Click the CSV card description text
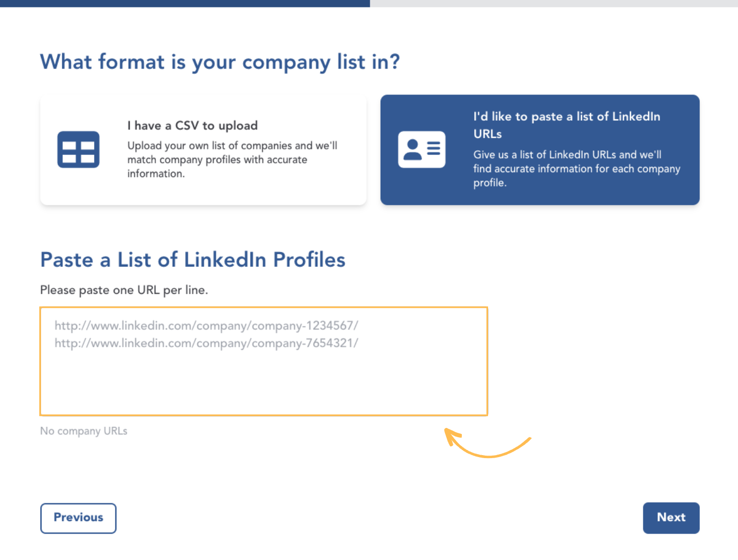The width and height of the screenshot is (738, 560). (232, 159)
